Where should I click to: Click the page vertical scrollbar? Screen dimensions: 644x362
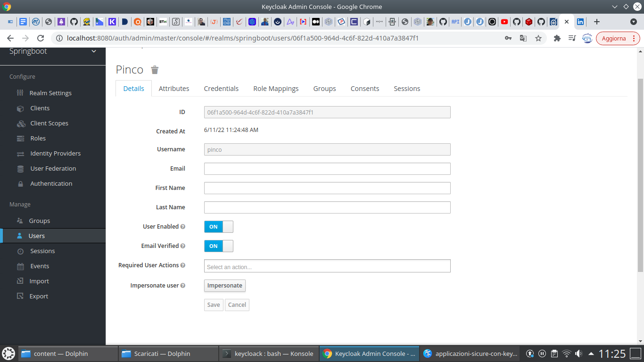point(640,174)
